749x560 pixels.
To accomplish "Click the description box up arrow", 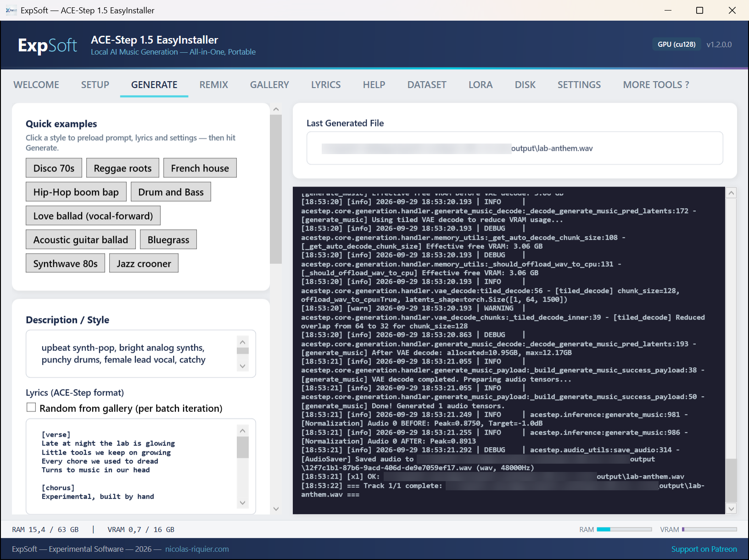I will coord(243,342).
